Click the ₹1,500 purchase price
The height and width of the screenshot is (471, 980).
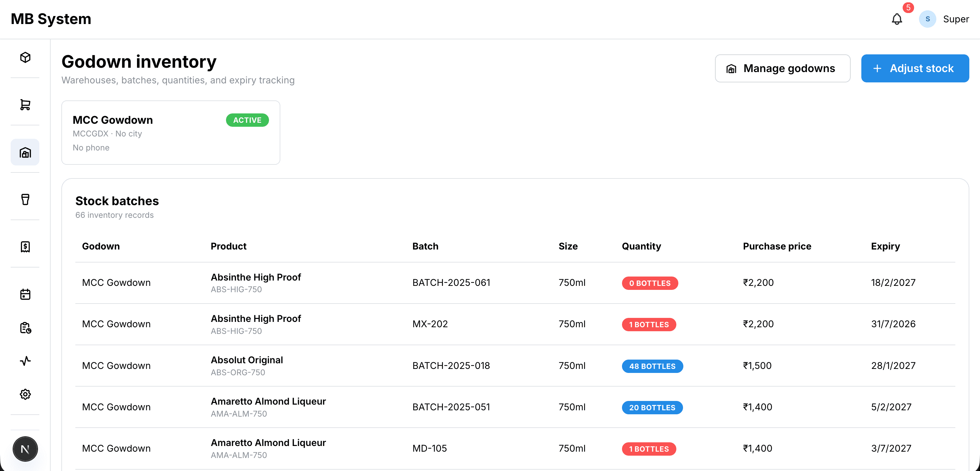[757, 366]
